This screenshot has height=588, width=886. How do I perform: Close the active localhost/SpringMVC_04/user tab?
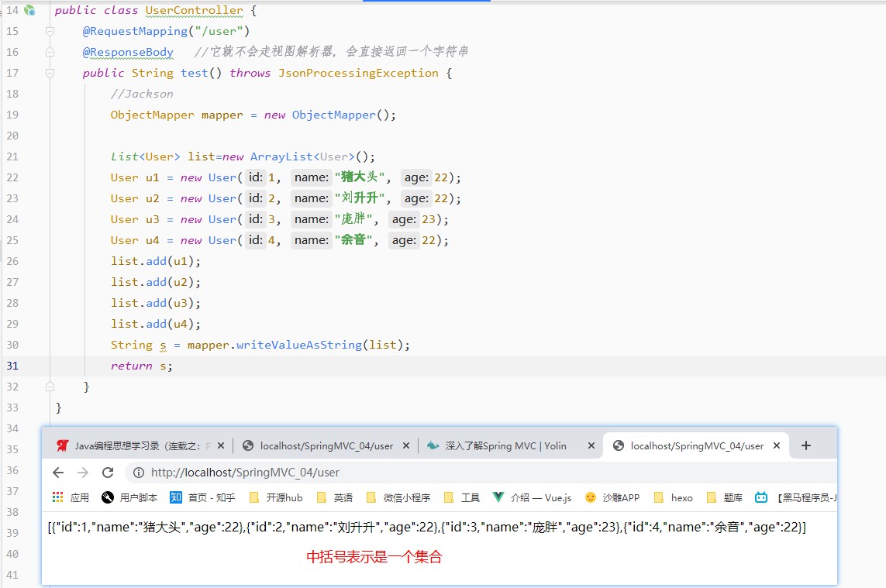click(777, 445)
